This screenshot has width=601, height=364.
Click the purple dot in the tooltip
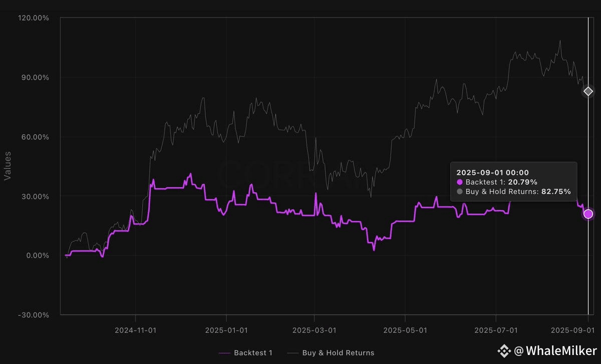coord(460,182)
